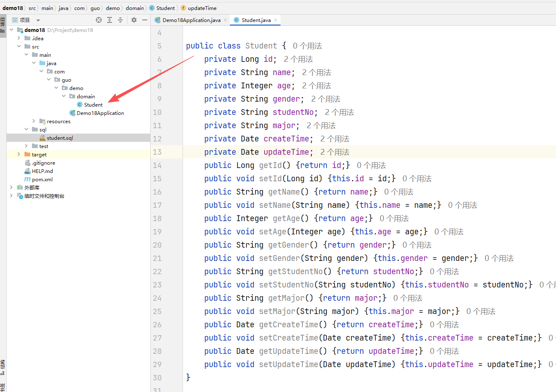556x392 pixels.
Task: Click the locate/select opened file crosshair icon
Action: click(x=99, y=20)
